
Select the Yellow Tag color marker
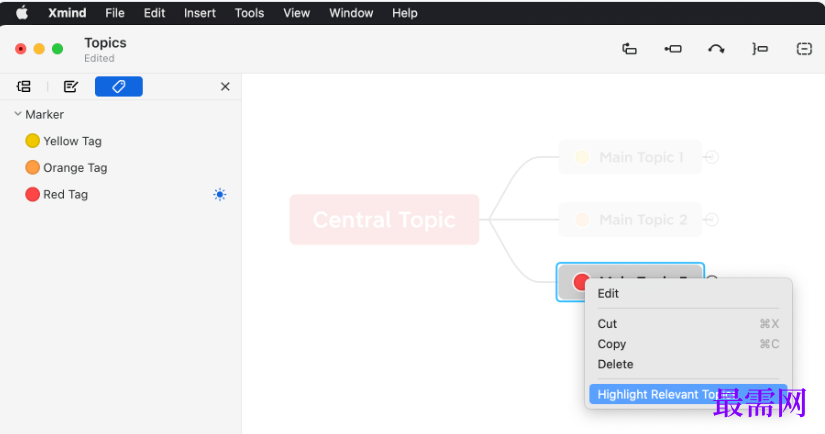[33, 141]
